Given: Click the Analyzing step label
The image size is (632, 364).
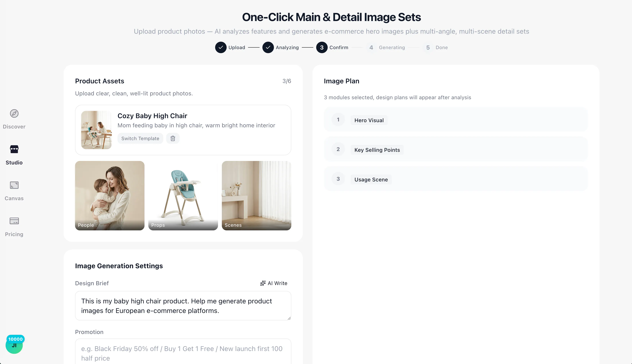Looking at the screenshot, I should coord(287,47).
